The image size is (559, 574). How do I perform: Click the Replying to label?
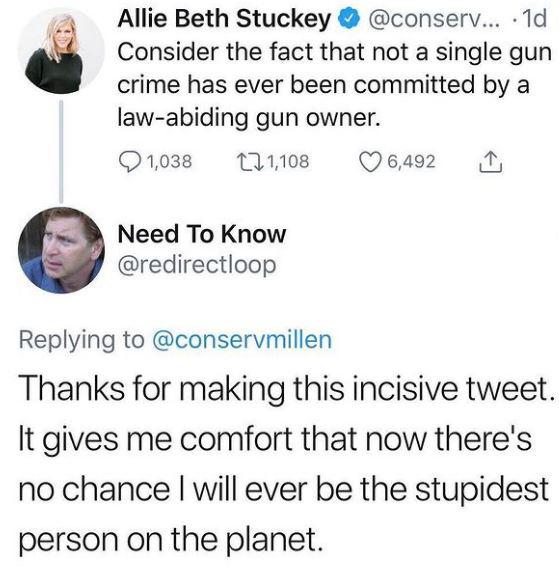(x=82, y=340)
